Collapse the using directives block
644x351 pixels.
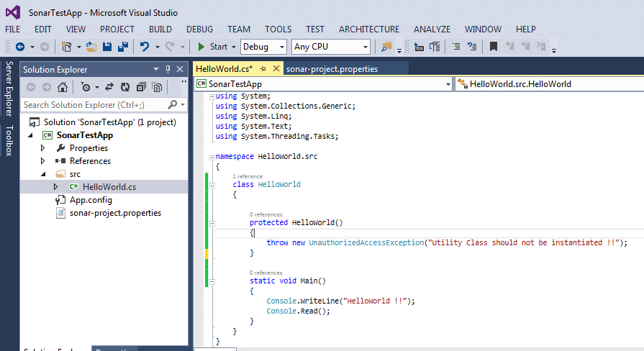212,97
